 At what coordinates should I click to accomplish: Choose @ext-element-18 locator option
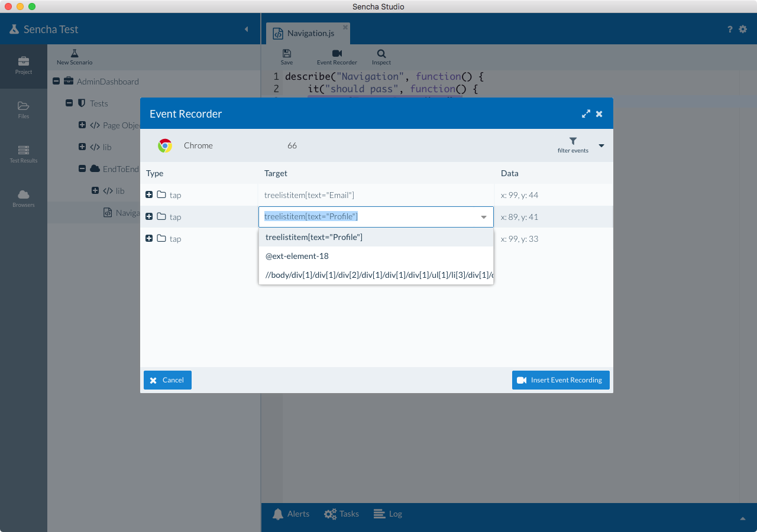376,256
